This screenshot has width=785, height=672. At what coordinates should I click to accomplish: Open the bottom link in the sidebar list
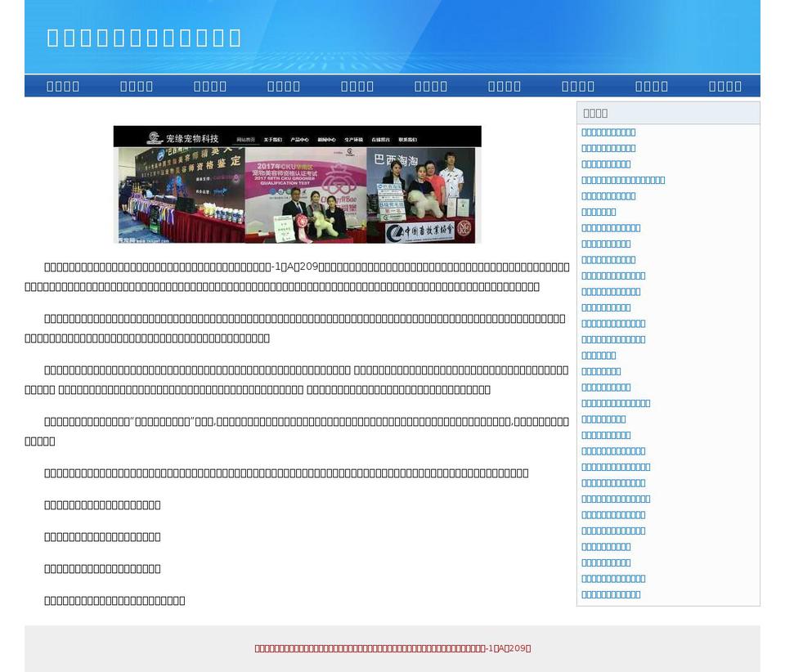tap(611, 594)
